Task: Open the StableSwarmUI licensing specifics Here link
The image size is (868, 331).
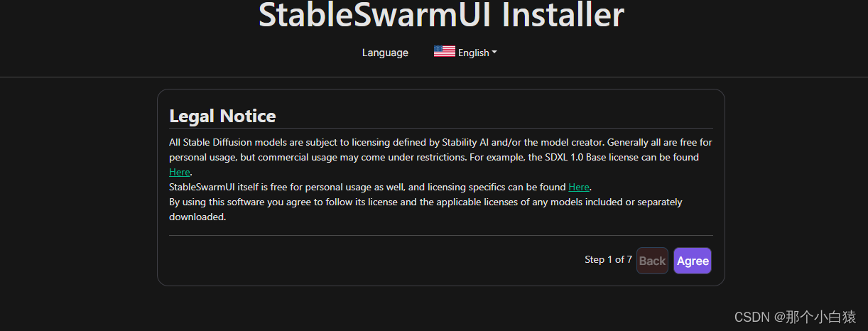Action: (579, 187)
